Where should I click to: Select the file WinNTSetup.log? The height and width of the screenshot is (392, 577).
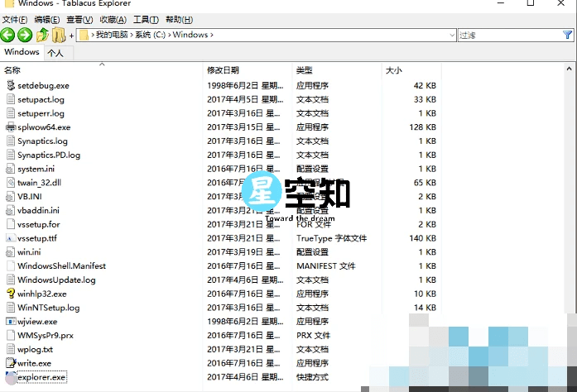click(x=49, y=308)
